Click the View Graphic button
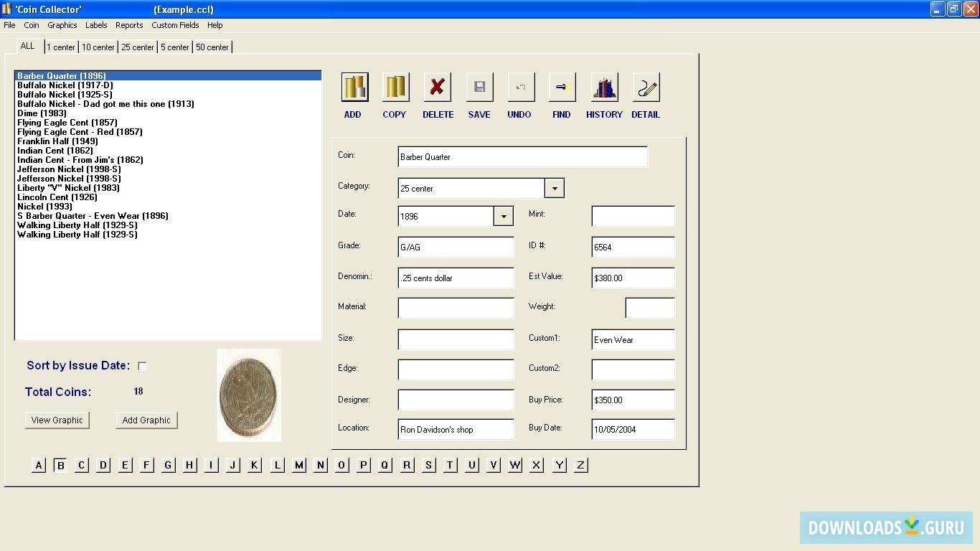Image resolution: width=980 pixels, height=551 pixels. (x=57, y=420)
